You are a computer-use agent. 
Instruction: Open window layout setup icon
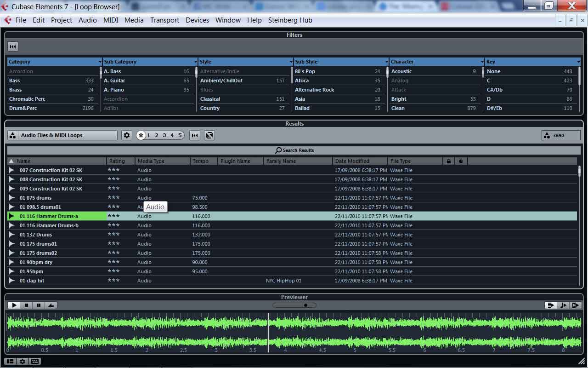pyautogui.click(x=10, y=362)
